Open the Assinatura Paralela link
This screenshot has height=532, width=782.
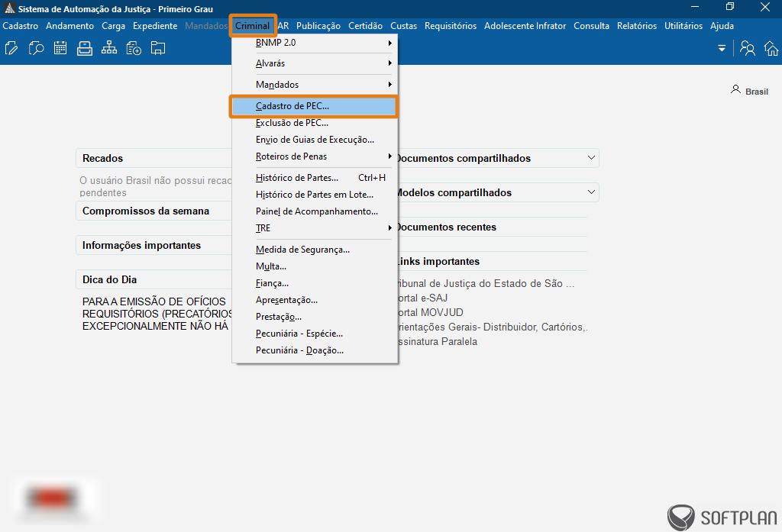coord(438,341)
